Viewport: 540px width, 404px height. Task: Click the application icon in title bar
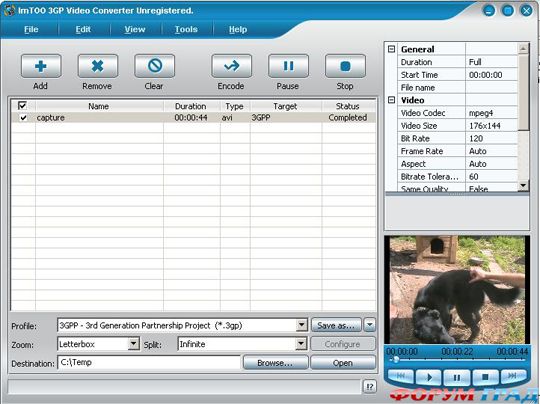coord(9,10)
